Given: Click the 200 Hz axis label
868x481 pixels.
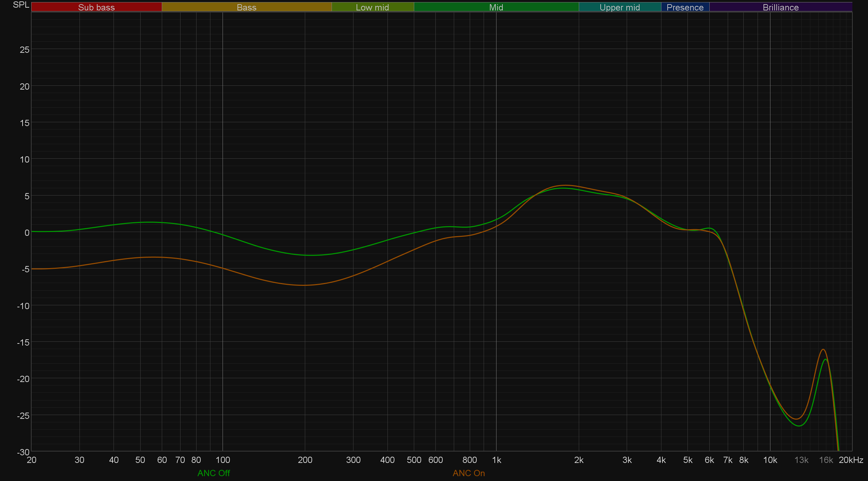Looking at the screenshot, I should [x=305, y=460].
